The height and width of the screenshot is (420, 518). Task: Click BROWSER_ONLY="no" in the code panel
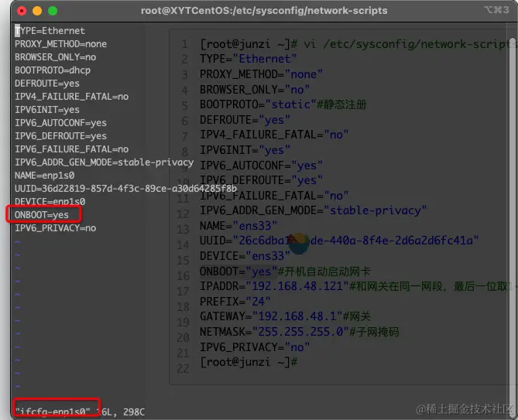(255, 90)
